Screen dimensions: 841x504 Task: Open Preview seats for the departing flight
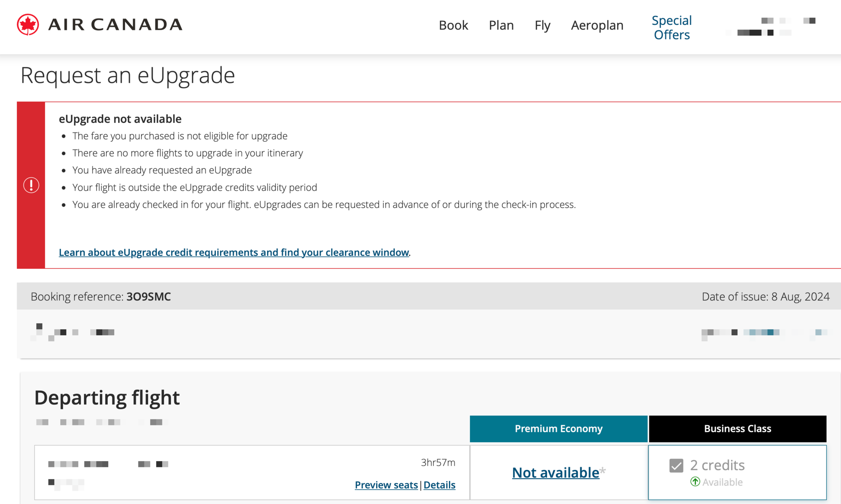tap(386, 485)
